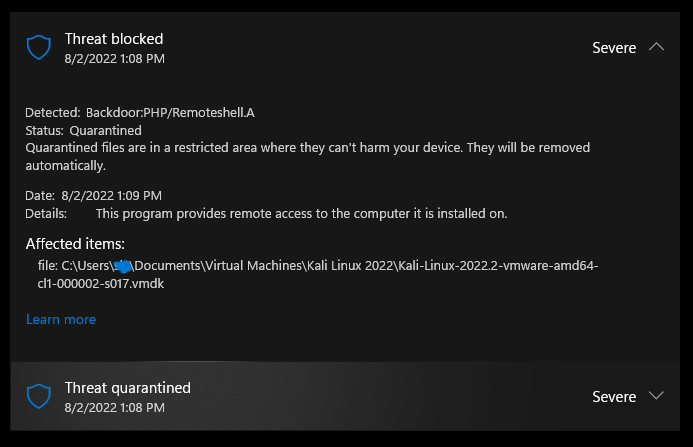The height and width of the screenshot is (447, 693).
Task: Click the Status: Quarantined line
Action: coord(83,130)
